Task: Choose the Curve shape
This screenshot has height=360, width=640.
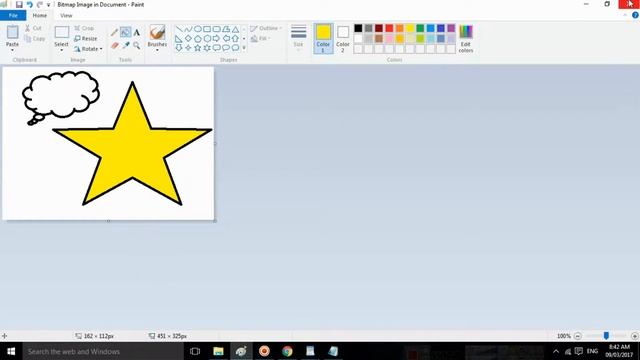Action: pos(188,29)
